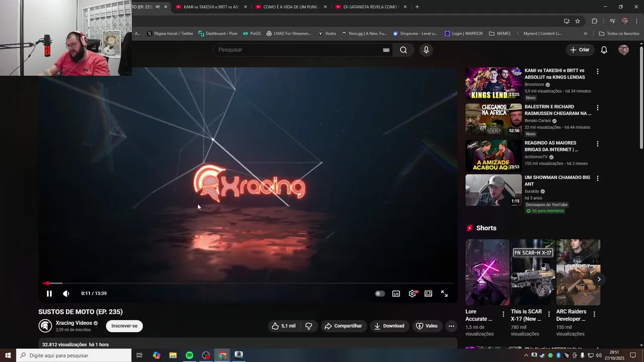This screenshot has height=362, width=644.
Task: Open options for KAMI vs TAKESHI video
Action: pos(597,71)
